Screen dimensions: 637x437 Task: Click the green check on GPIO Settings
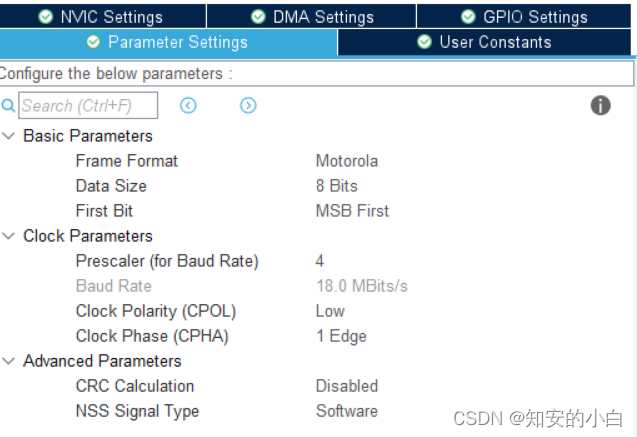tap(468, 17)
